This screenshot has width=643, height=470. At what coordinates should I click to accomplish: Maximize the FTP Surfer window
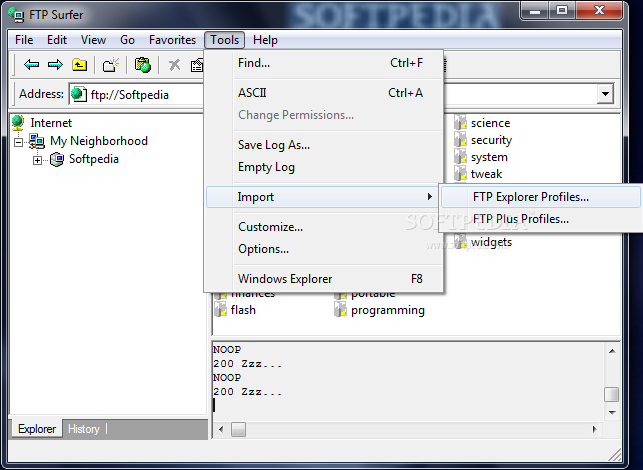point(562,11)
